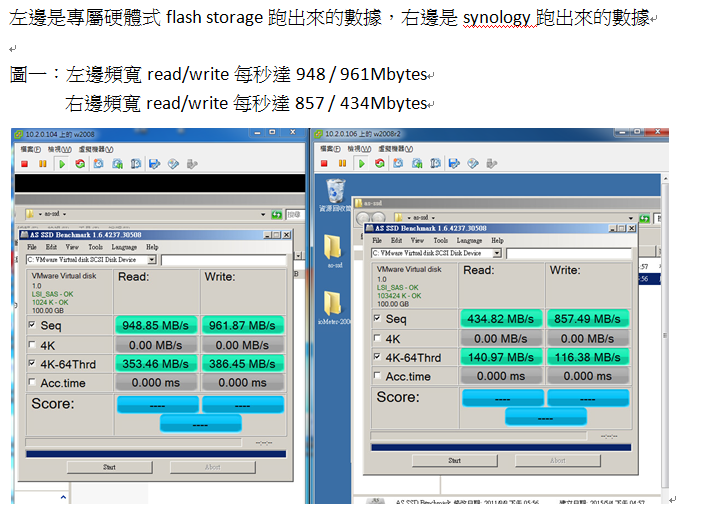Screen dimensions: 708x514
Task: Click USB device icon in 10.2.0.106 window
Action: [491, 164]
